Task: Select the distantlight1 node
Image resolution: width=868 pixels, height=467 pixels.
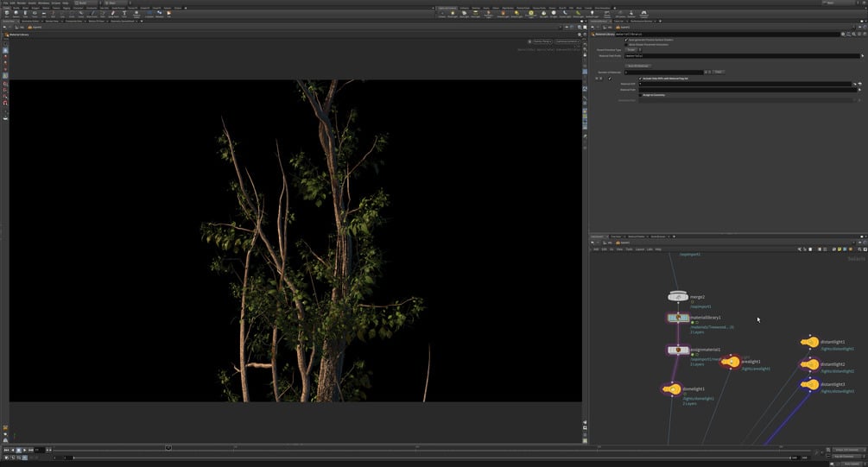Action: [x=810, y=343]
